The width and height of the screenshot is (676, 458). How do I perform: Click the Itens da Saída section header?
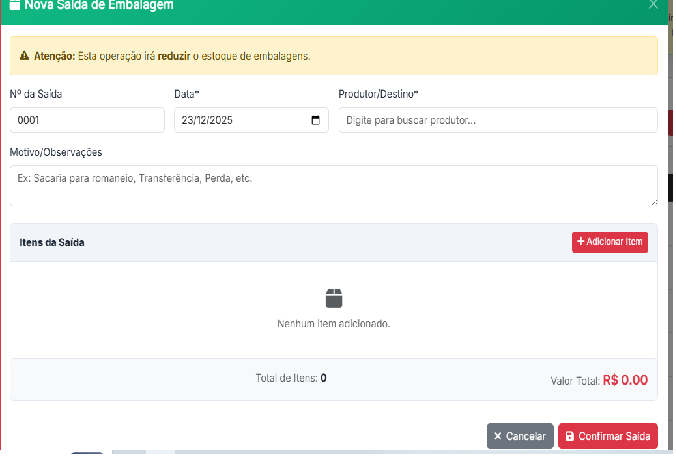52,243
